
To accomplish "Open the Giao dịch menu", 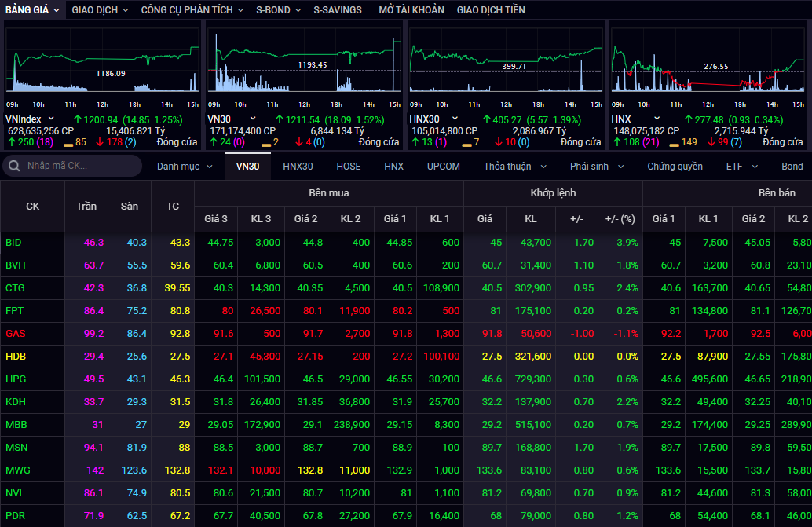I will pyautogui.click(x=100, y=10).
